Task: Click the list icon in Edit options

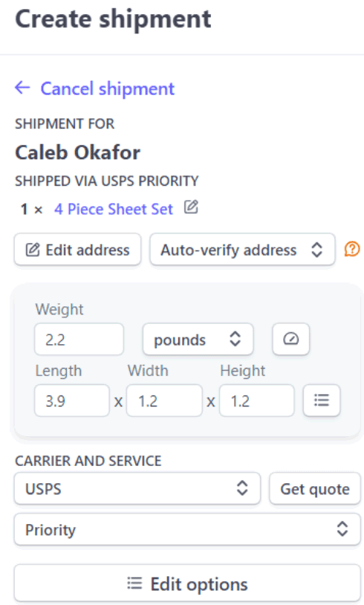Action: click(134, 583)
